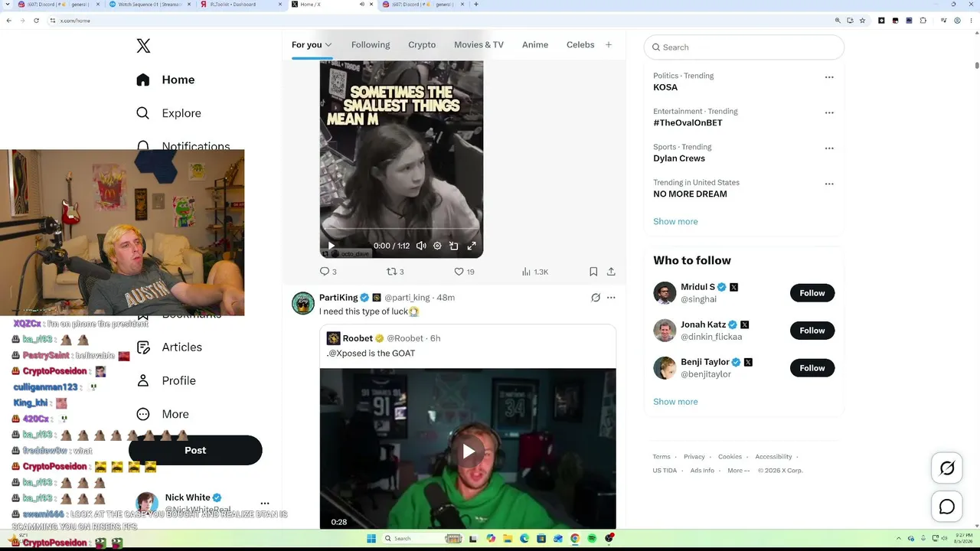Click the X logo in the sidebar
This screenshot has width=980, height=551.
[x=143, y=46]
